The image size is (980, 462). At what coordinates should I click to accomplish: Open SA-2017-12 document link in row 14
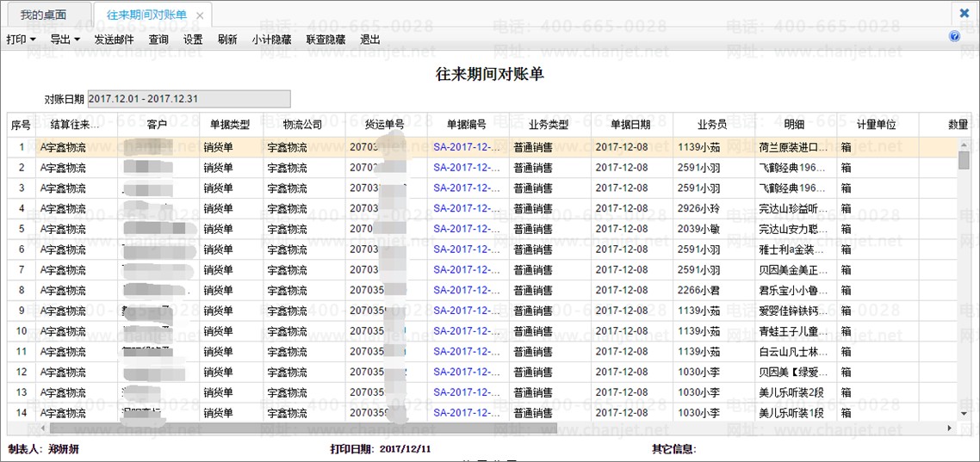pos(467,413)
